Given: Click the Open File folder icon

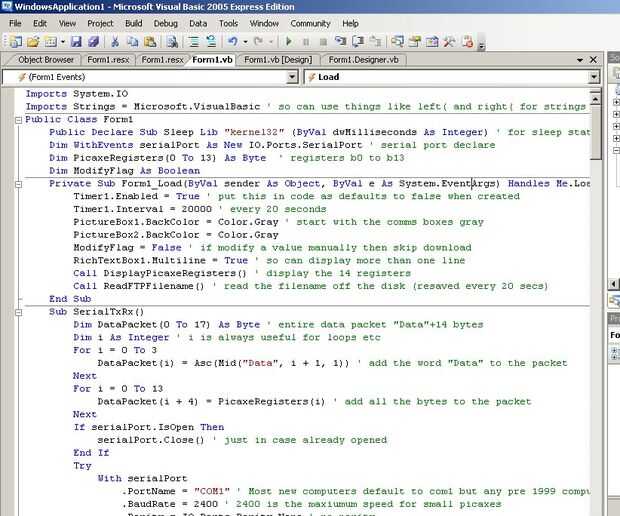Looking at the screenshot, I should (33, 41).
